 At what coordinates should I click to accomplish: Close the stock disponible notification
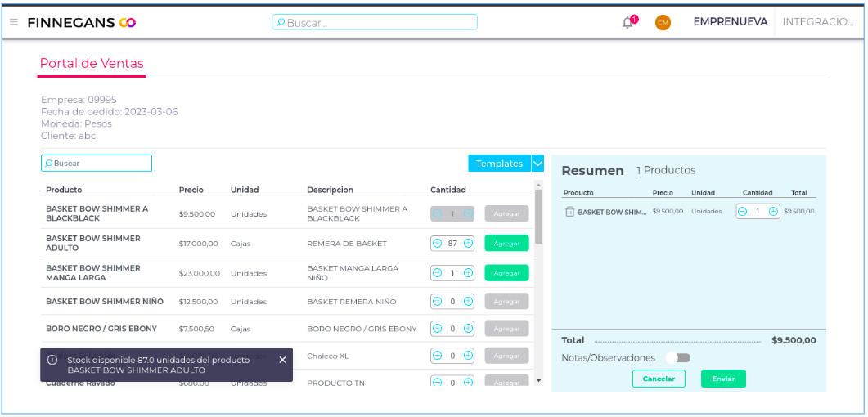point(282,360)
